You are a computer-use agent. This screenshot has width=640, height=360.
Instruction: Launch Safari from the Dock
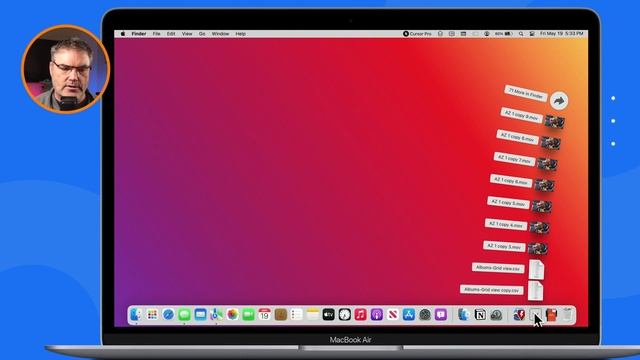168,315
